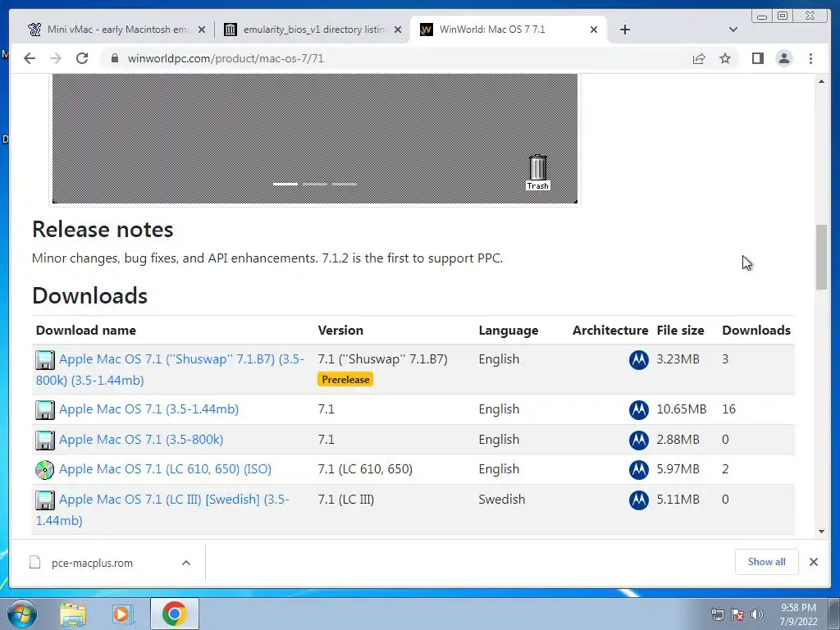The height and width of the screenshot is (630, 840).
Task: Open the Chrome profile menu
Action: pyautogui.click(x=783, y=58)
